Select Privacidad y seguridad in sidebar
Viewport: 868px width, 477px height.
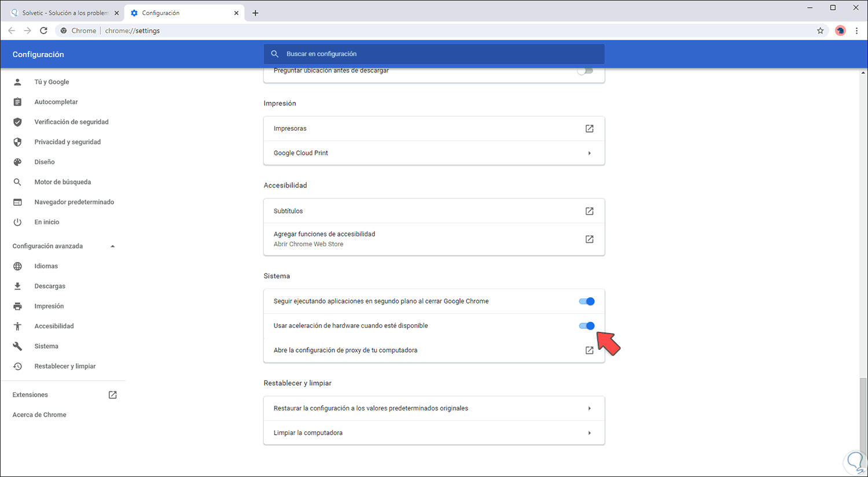pos(67,142)
